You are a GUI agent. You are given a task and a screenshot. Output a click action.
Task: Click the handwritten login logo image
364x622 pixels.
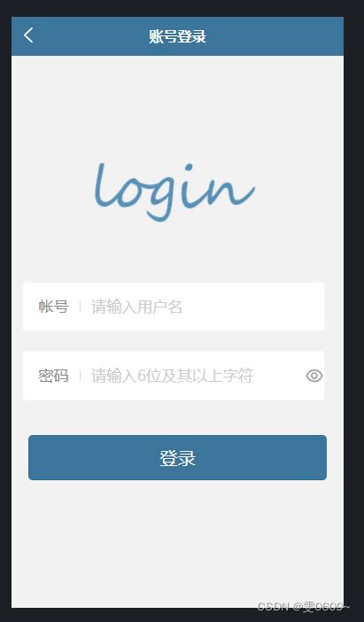click(174, 191)
